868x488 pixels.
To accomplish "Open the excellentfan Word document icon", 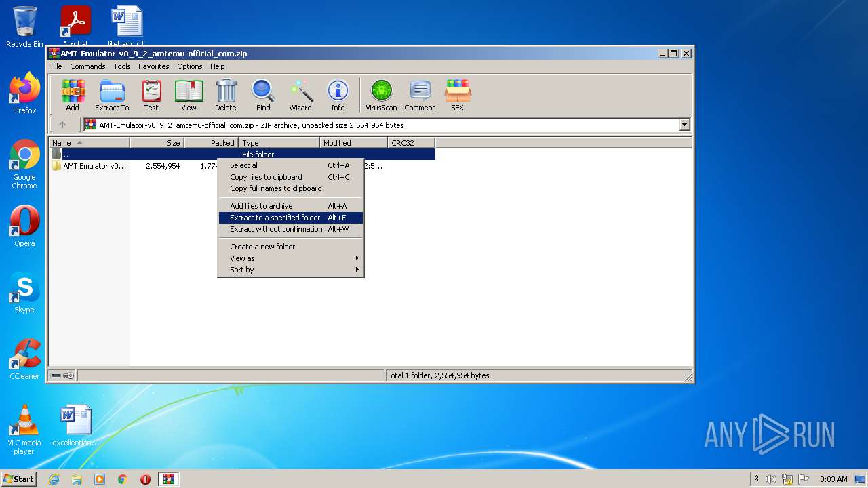I will 75,426.
